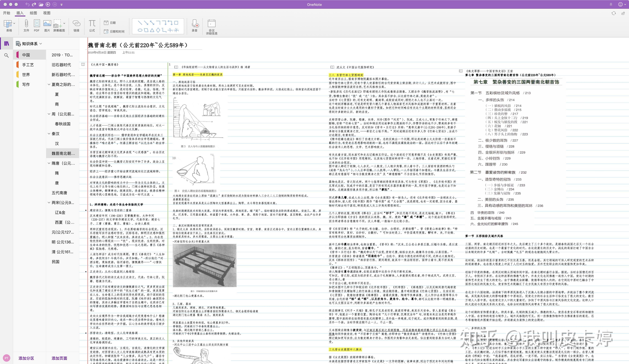
Task: Switch to the 插入 ribbon tab
Action: pos(20,13)
